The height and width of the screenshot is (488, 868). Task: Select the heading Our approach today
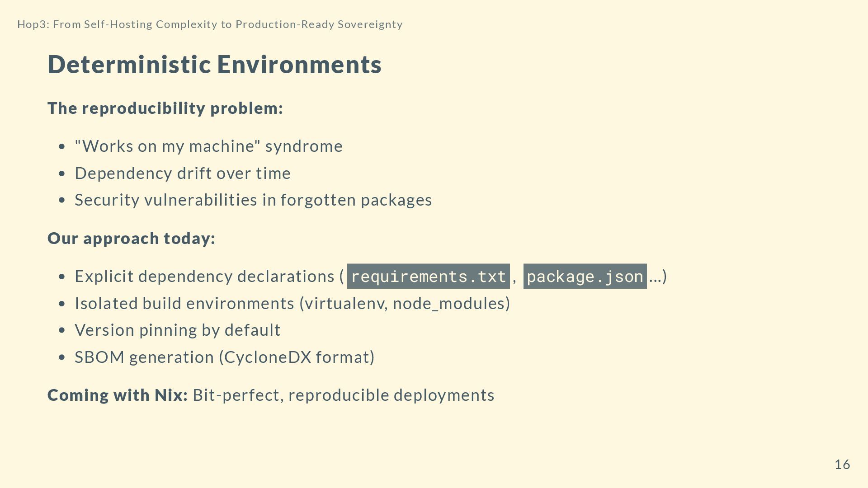[131, 239]
